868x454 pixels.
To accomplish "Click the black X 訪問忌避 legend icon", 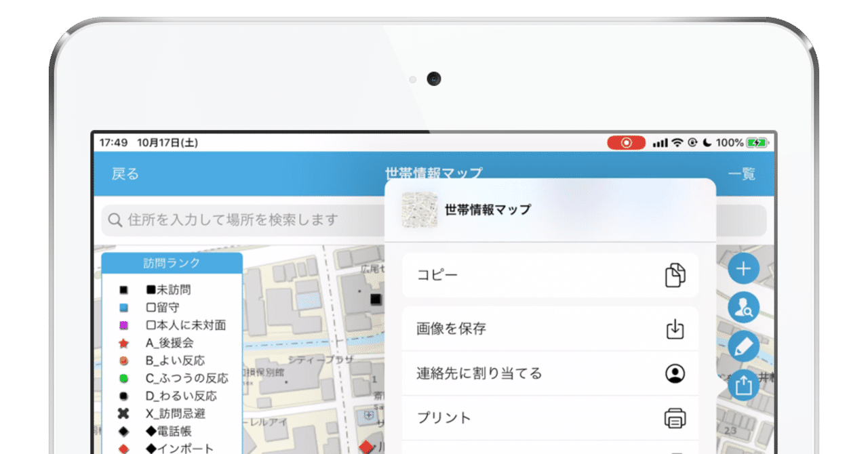I will (x=123, y=413).
